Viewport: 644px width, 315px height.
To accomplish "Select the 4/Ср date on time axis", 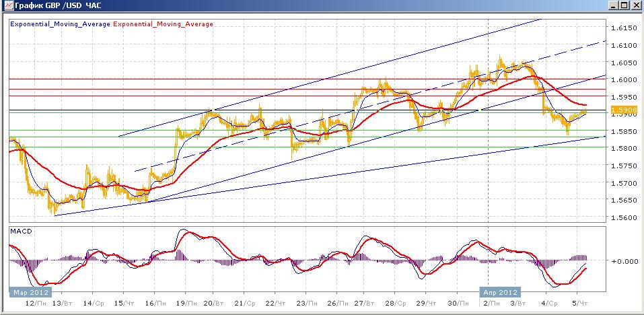I will click(549, 303).
